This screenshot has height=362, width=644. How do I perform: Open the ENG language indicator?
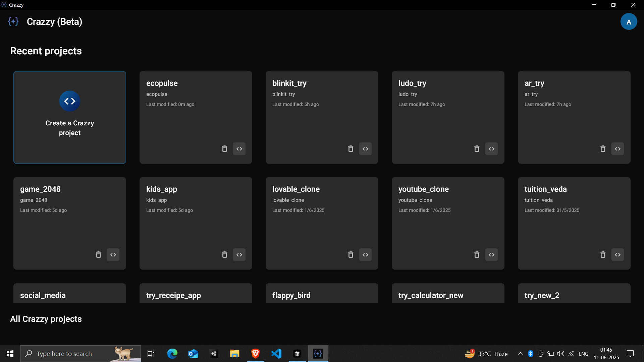point(584,353)
